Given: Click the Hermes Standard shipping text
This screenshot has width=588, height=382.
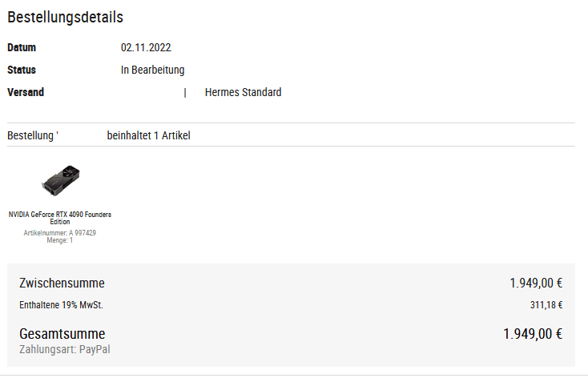Looking at the screenshot, I should point(243,92).
